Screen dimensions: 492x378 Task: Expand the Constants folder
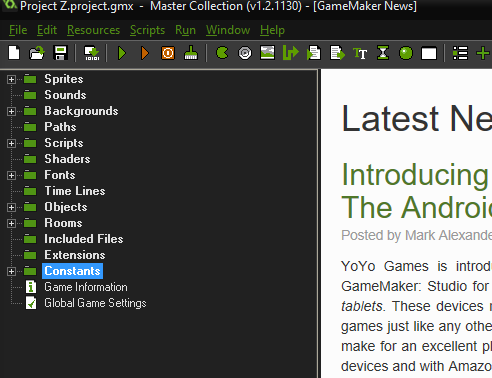(x=11, y=271)
